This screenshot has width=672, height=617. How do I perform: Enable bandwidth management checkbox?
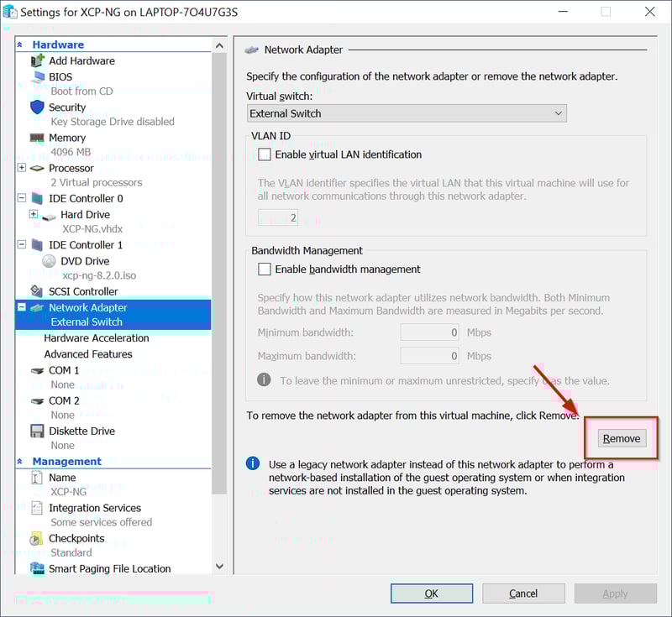265,269
